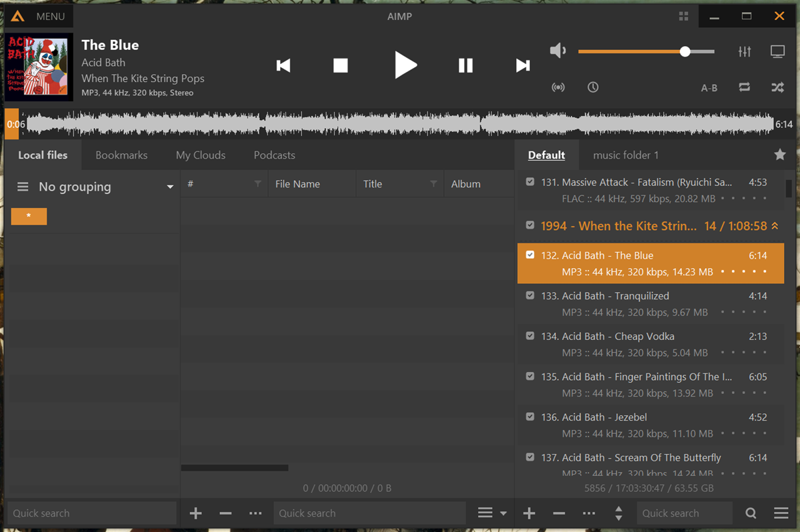Uncheck track 135 Finger Paintings checkbox
Viewport: 800px width, 532px height.
coord(530,376)
